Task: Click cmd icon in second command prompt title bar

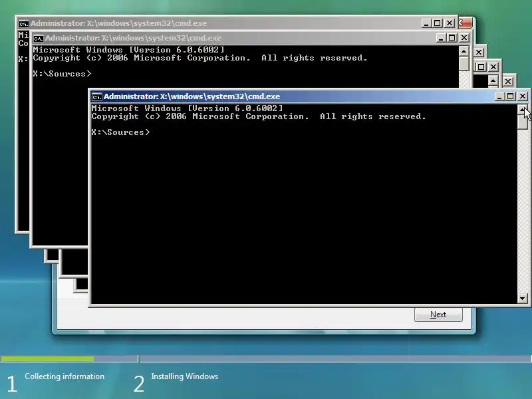Action: (x=38, y=38)
